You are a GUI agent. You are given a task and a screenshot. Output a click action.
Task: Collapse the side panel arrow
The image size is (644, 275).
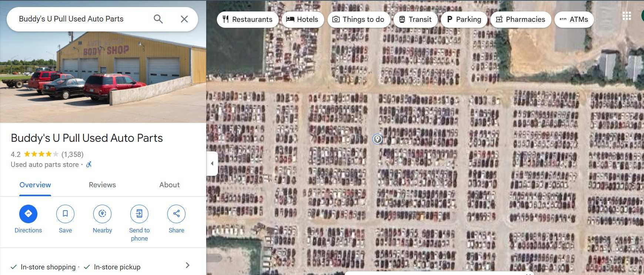pos(212,163)
